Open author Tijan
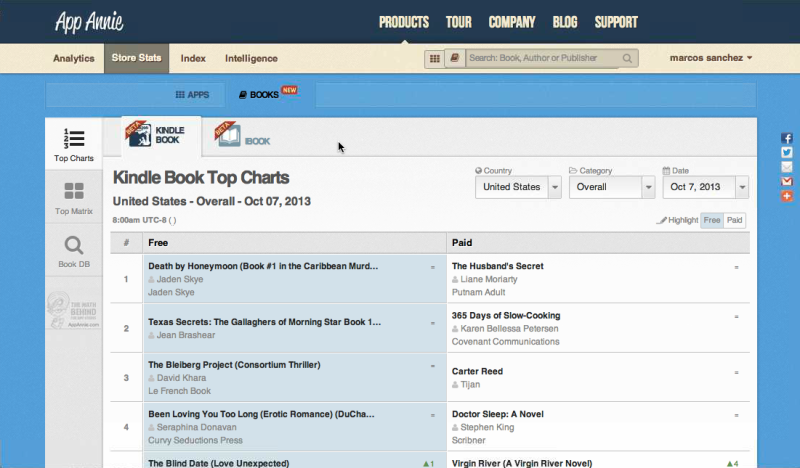 click(x=470, y=384)
